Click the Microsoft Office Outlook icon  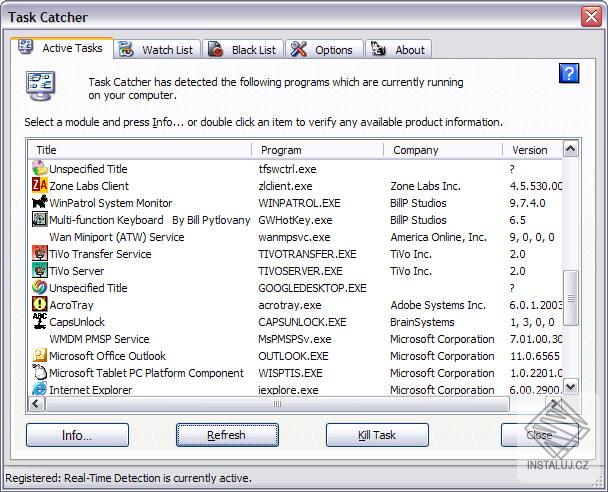pyautogui.click(x=40, y=355)
